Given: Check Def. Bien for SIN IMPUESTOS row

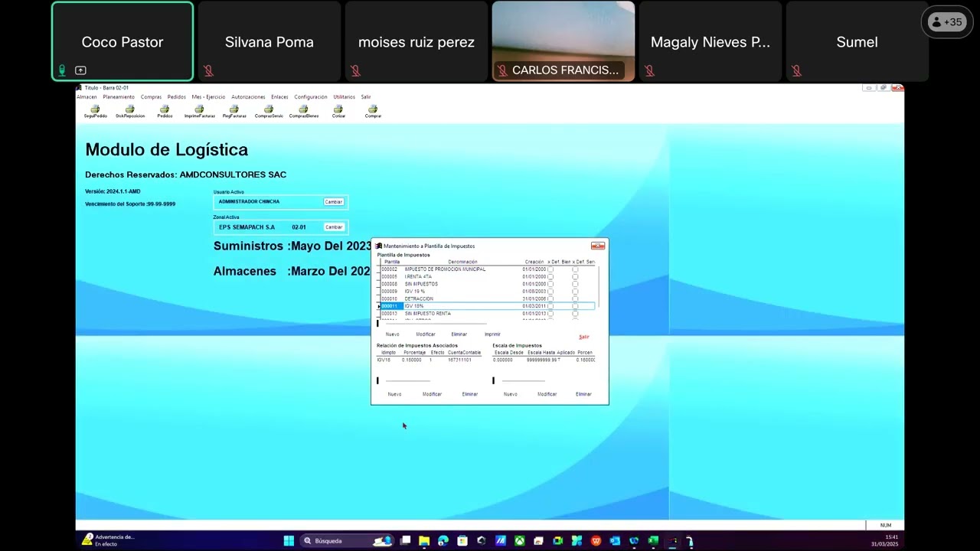Looking at the screenshot, I should [x=550, y=284].
